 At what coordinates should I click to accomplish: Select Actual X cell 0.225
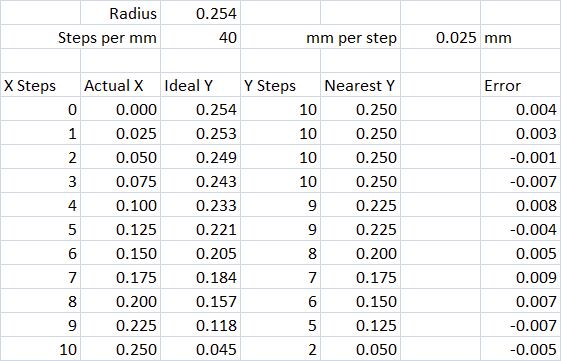click(121, 325)
